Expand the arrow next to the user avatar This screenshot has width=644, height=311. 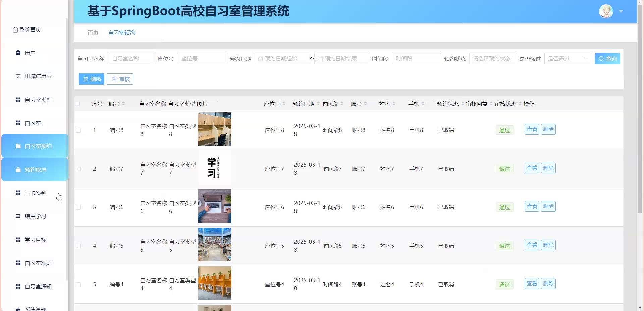click(x=621, y=12)
